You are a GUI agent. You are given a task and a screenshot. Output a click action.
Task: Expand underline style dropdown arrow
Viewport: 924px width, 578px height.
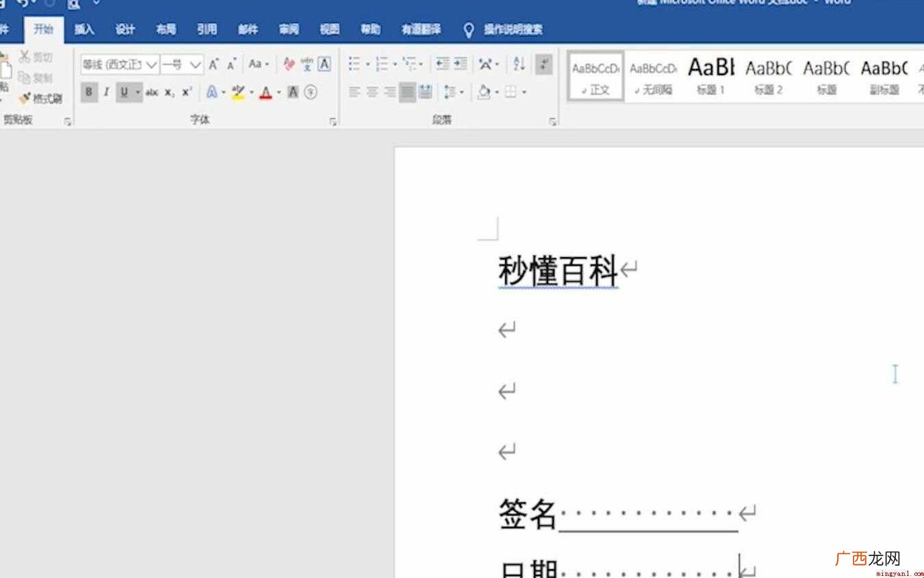pos(138,92)
